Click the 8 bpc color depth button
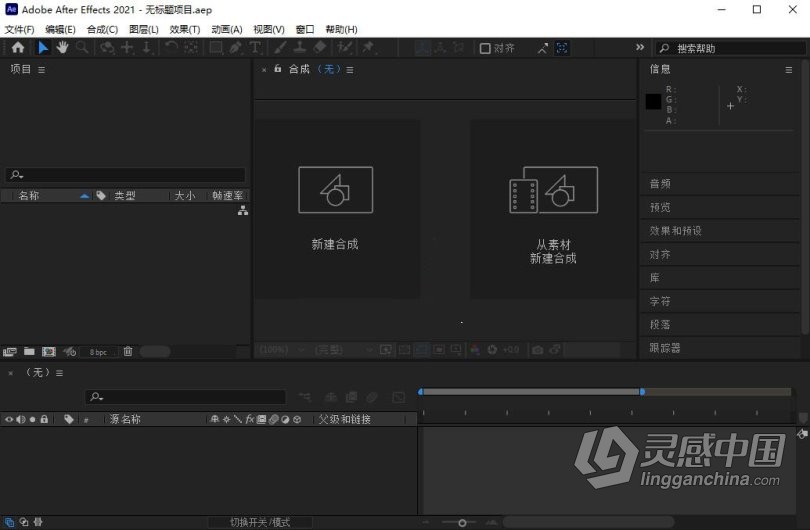This screenshot has height=530, width=810. [98, 352]
